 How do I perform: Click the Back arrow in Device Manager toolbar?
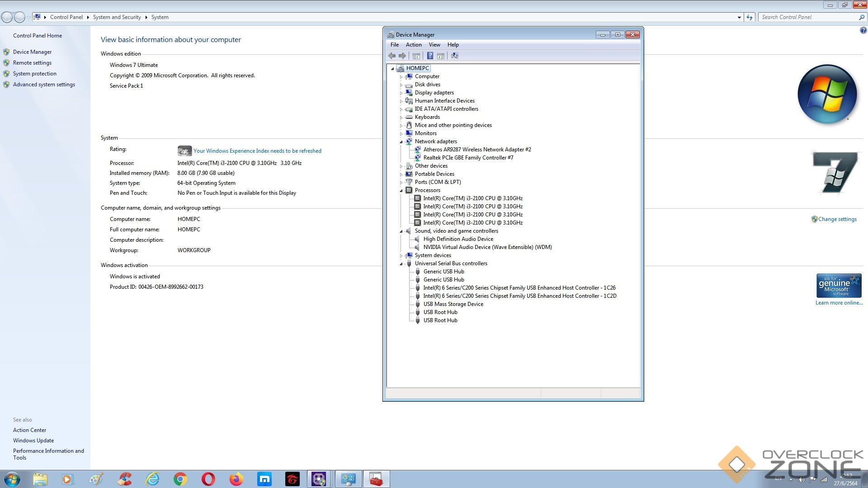[392, 56]
